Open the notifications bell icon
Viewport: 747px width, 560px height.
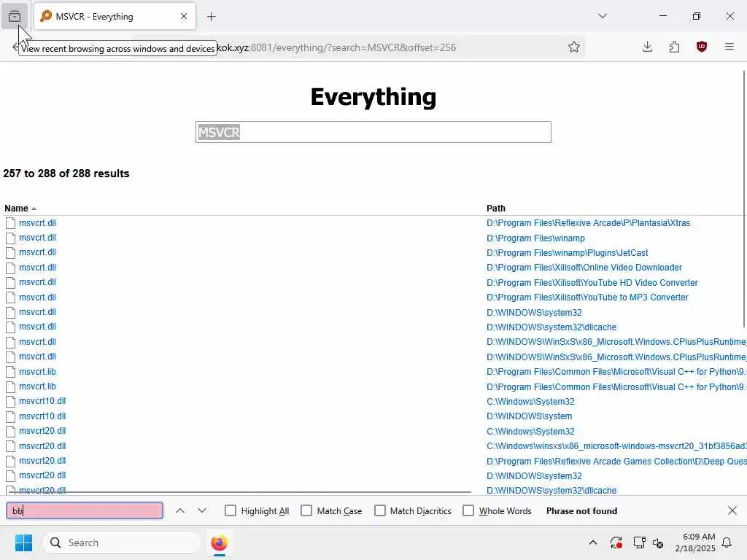click(727, 542)
